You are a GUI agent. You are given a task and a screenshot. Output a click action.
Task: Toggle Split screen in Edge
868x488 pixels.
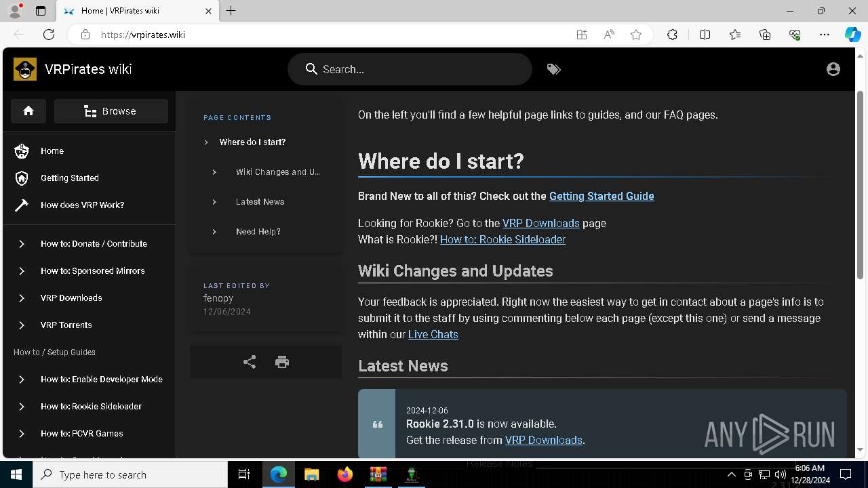coord(705,35)
